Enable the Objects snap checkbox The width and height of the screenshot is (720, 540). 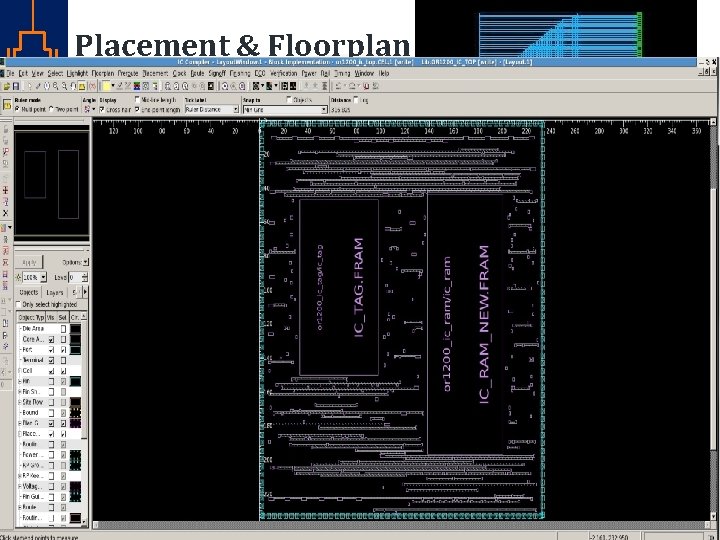point(289,100)
